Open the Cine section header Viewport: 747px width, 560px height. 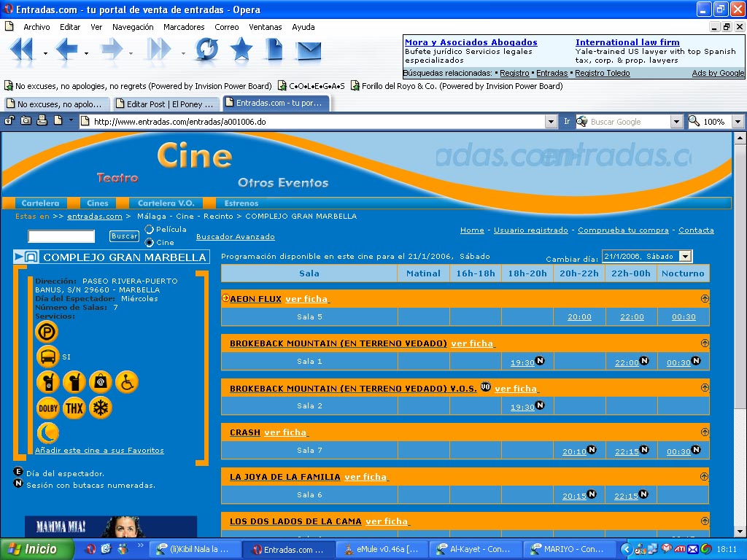[194, 155]
